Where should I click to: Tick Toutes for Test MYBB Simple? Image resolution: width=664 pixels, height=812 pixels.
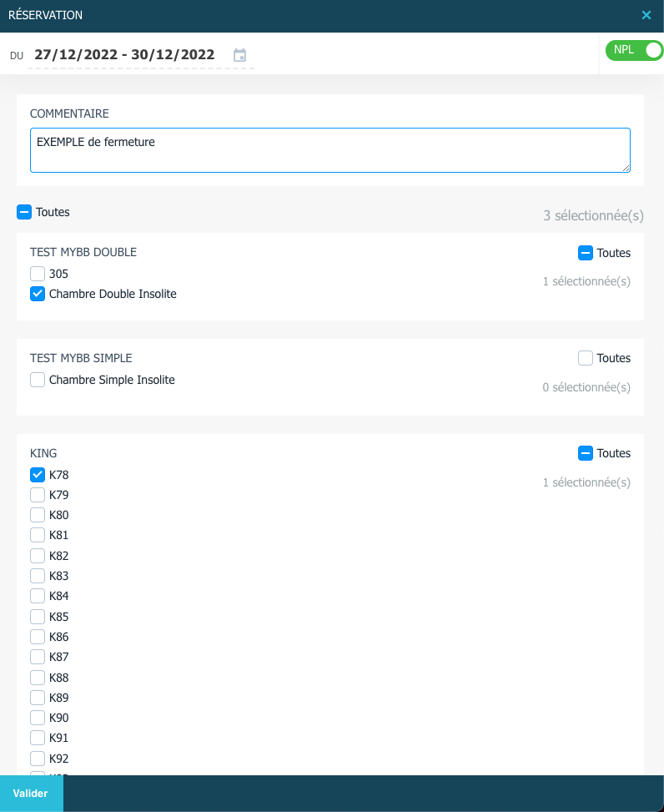click(586, 358)
